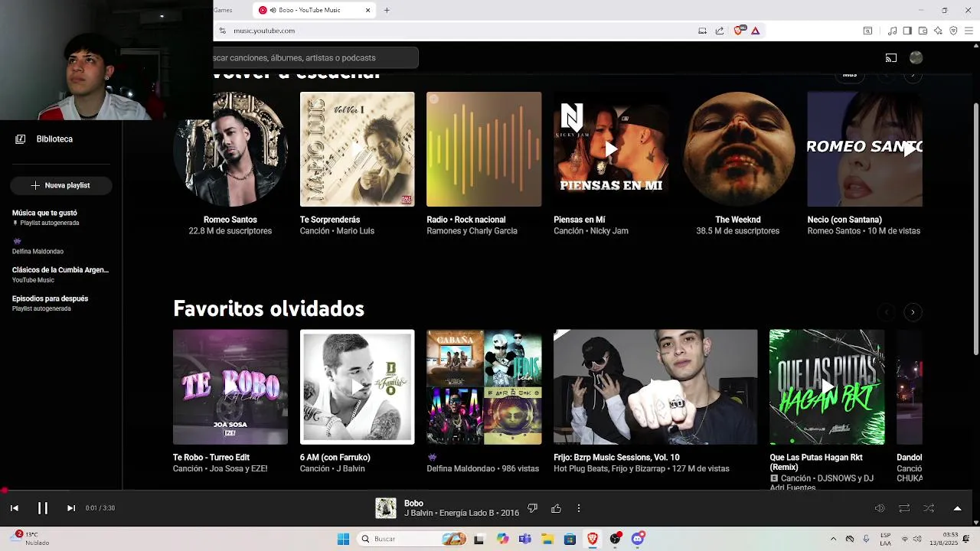Dislike the song Bobo

point(533,508)
